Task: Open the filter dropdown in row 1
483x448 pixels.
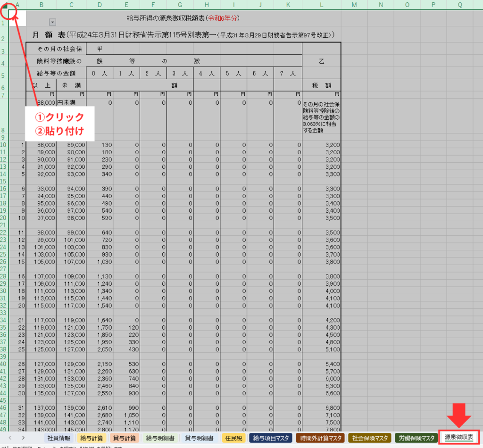Action: point(52,22)
